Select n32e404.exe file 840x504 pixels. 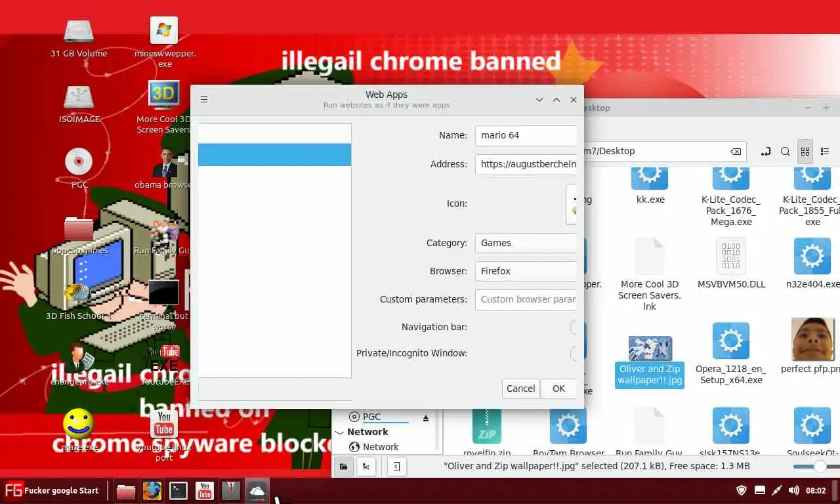(812, 263)
